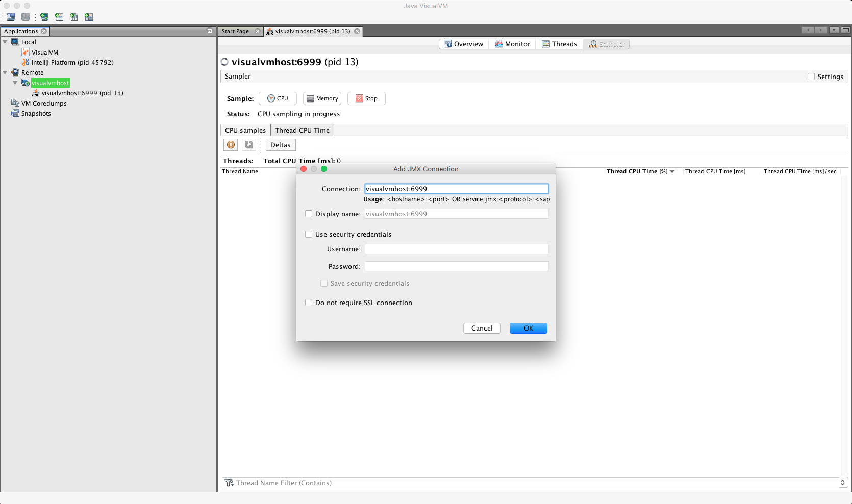Click the Add VM Coredump toolbar icon
This screenshot has width=852, height=504.
pyautogui.click(x=74, y=17)
